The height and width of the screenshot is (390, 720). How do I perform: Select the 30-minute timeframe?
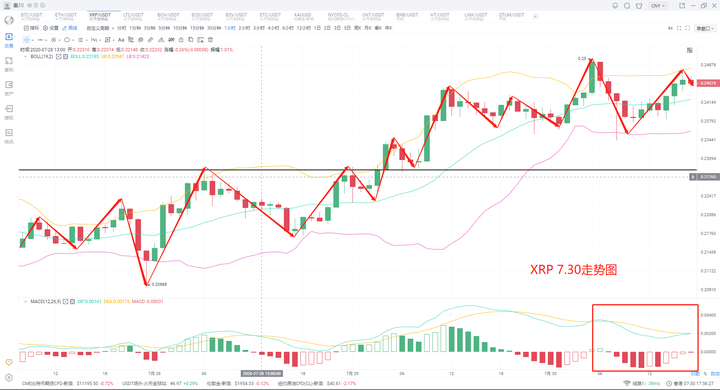click(x=214, y=28)
